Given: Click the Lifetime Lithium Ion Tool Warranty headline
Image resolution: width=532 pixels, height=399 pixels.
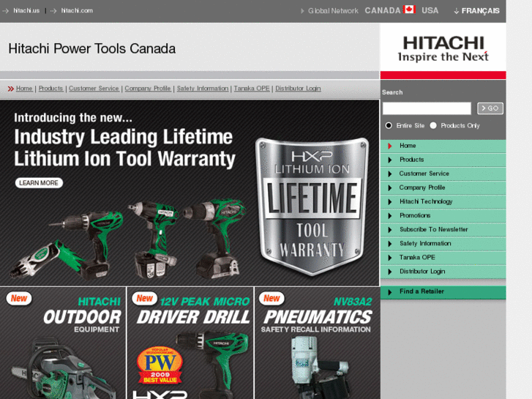Looking at the screenshot, I should point(124,148).
